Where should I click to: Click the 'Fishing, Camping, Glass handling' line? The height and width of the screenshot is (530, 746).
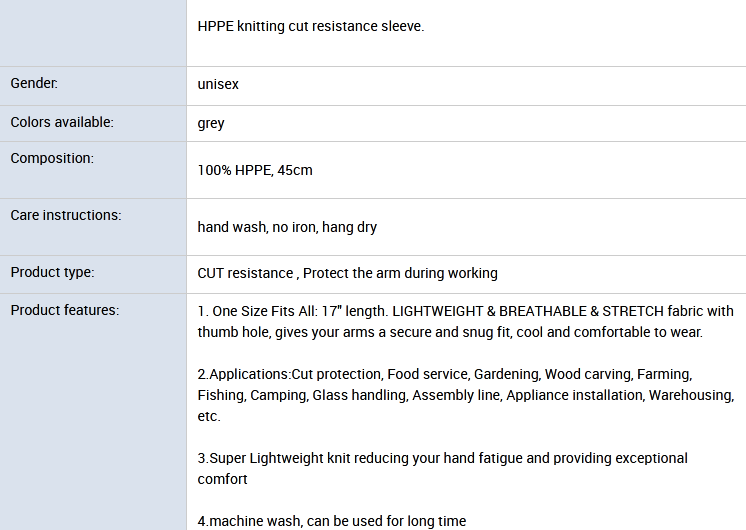pyautogui.click(x=466, y=395)
